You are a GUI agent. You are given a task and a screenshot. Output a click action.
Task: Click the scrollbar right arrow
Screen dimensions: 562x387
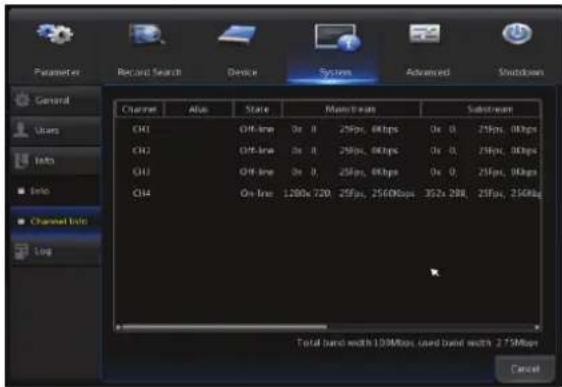click(x=537, y=327)
